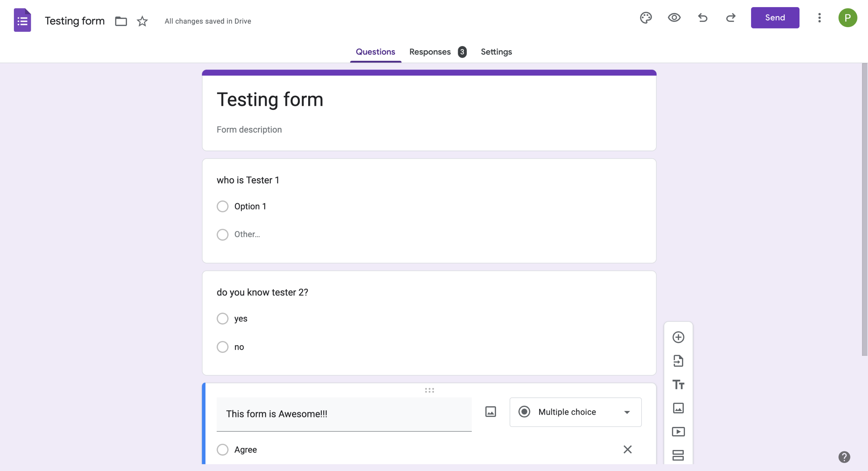The width and height of the screenshot is (868, 471).
Task: Click the Send button
Action: [x=775, y=18]
